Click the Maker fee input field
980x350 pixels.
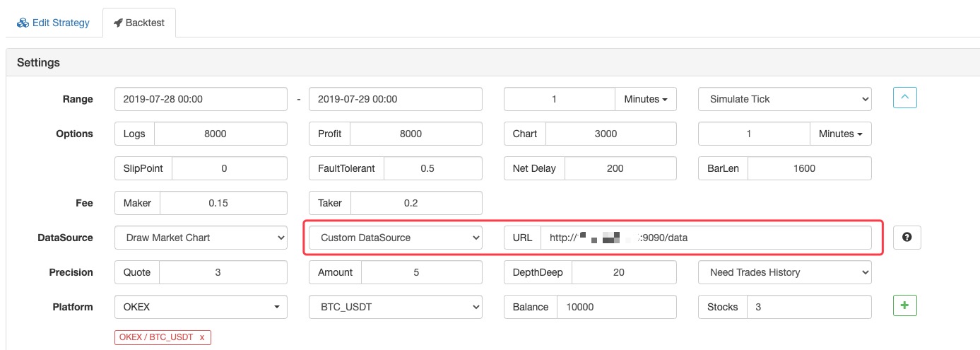tap(223, 203)
